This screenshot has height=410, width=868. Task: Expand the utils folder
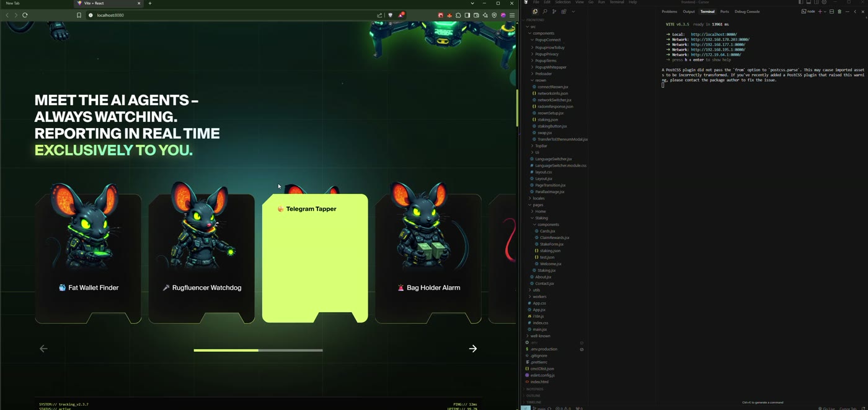[535, 290]
